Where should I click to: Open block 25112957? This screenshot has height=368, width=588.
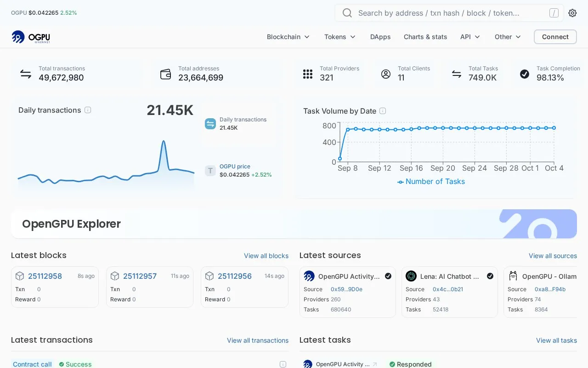click(140, 276)
